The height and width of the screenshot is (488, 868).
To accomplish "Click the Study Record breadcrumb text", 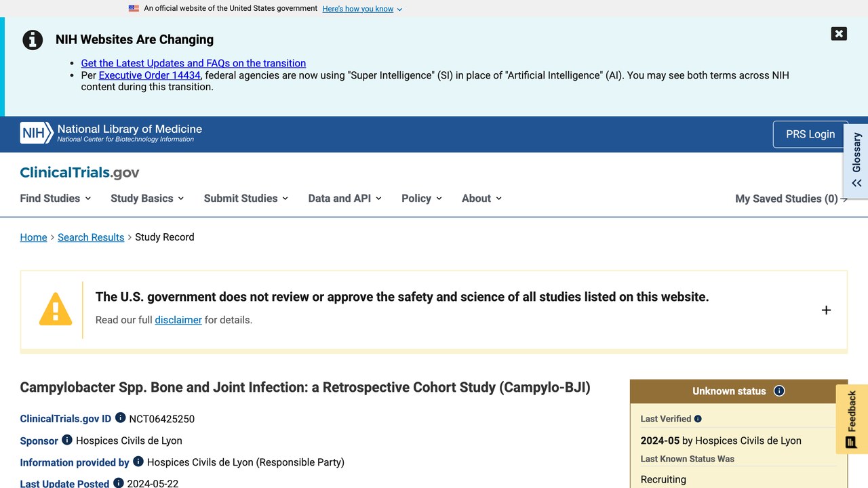I will coord(165,237).
